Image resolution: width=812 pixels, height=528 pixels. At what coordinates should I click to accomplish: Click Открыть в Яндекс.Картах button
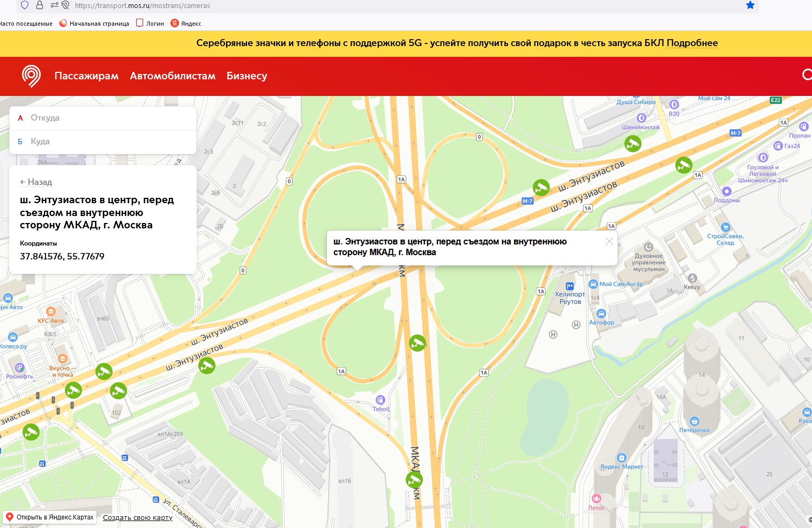[x=49, y=517]
